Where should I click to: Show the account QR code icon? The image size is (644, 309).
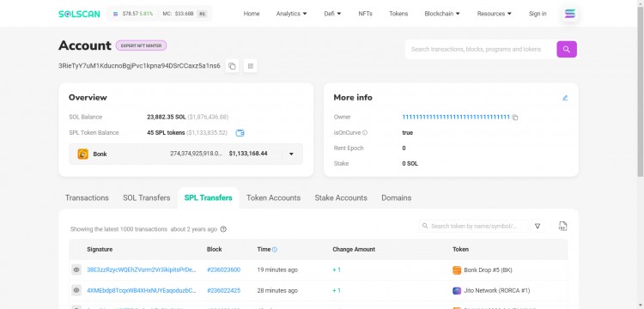(x=251, y=65)
